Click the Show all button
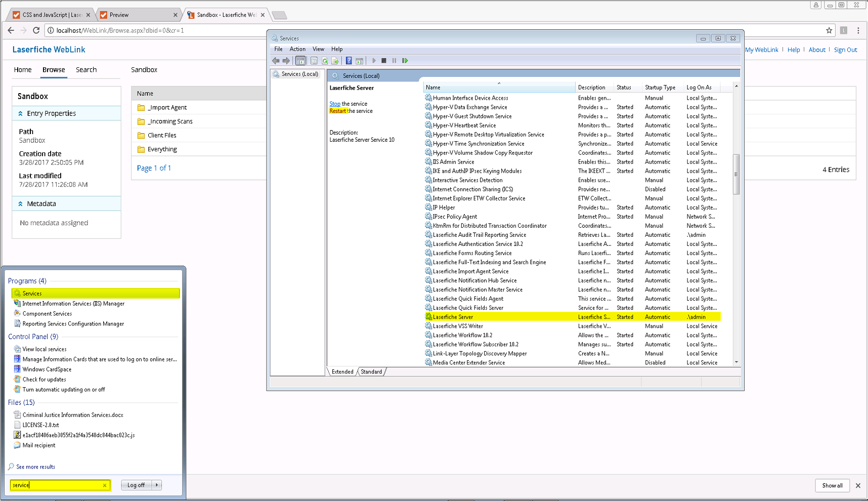Screen dimensions: 868x501 coord(832,485)
